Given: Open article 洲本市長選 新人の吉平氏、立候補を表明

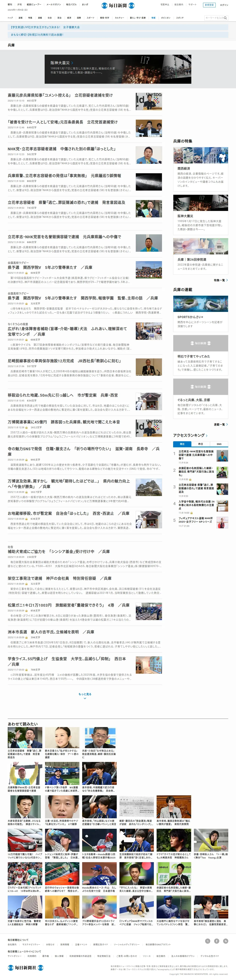Looking at the screenshot, I should (51, 632).
